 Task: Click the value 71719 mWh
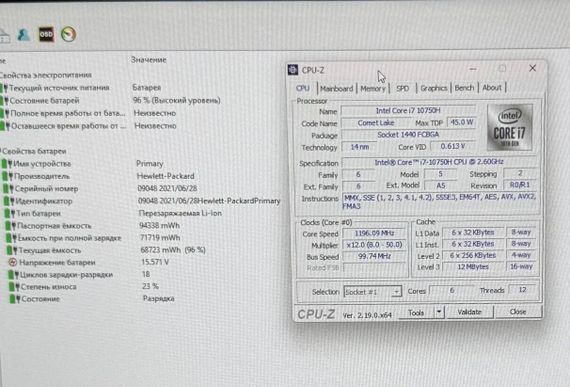coord(160,238)
